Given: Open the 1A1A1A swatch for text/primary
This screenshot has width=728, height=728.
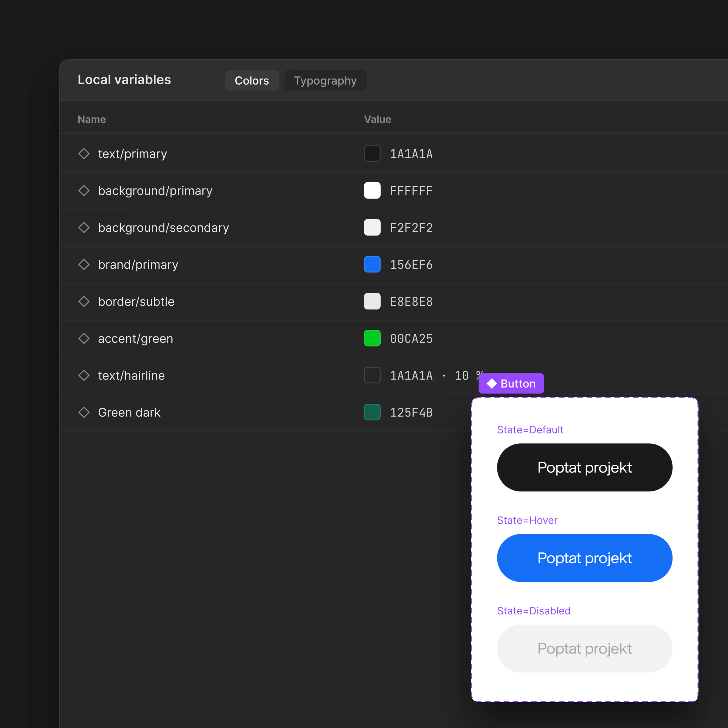Looking at the screenshot, I should click(372, 153).
